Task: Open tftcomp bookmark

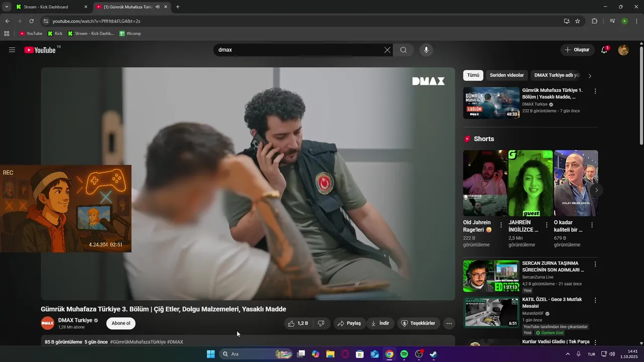Action: point(130,34)
